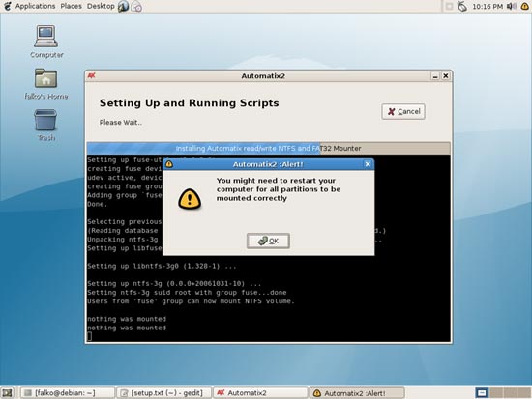
Task: Click the NTFS and FAT32 Mounter progress bar
Action: 268,148
